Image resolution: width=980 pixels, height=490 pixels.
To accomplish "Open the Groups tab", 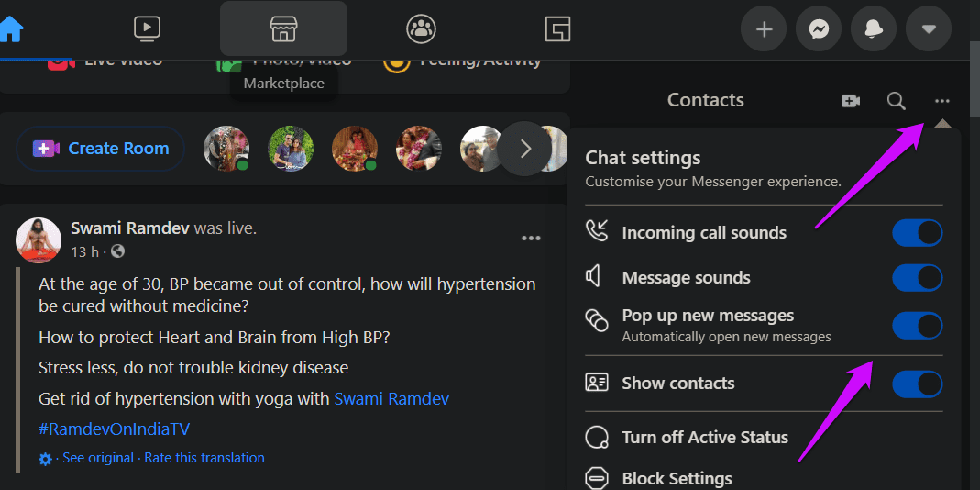I will [x=421, y=28].
